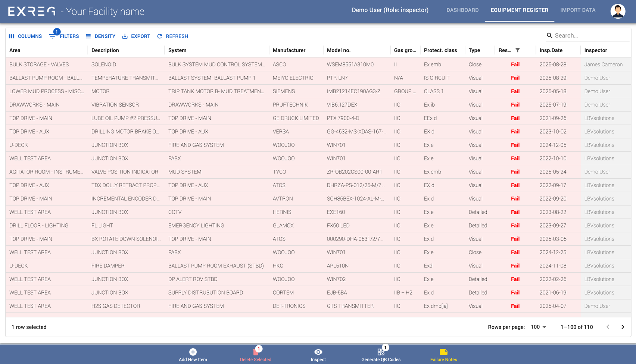This screenshot has width=636, height=364.
Task: Sort by Manufacturer column header
Action: coord(289,50)
